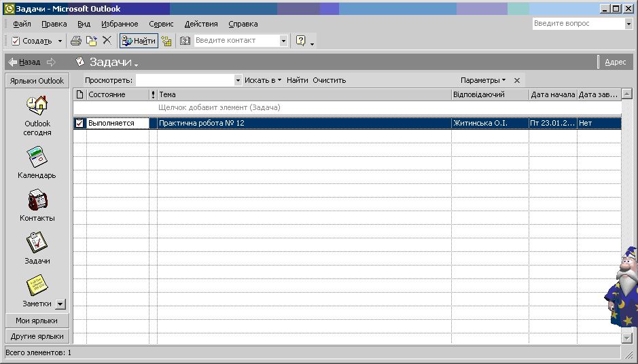The width and height of the screenshot is (638, 364).
Task: Click the task list scroll-up arrow
Action: (627, 94)
